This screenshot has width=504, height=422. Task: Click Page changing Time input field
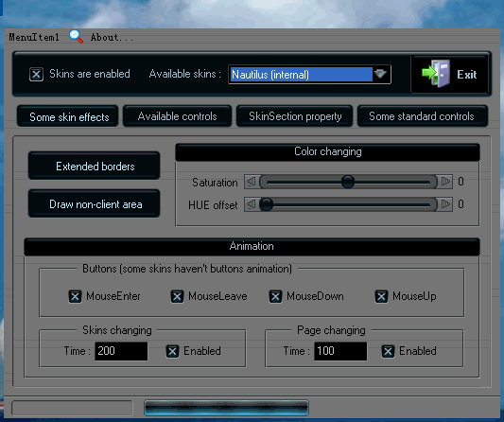pyautogui.click(x=340, y=351)
